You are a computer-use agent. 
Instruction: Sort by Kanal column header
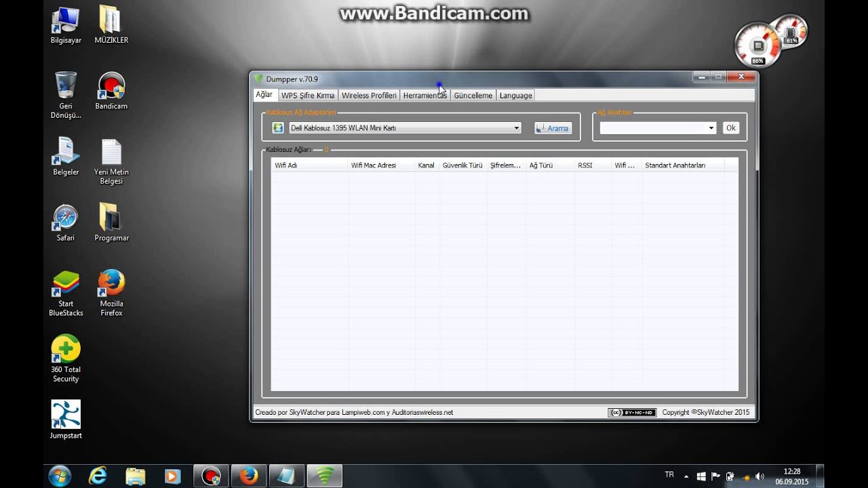click(427, 165)
